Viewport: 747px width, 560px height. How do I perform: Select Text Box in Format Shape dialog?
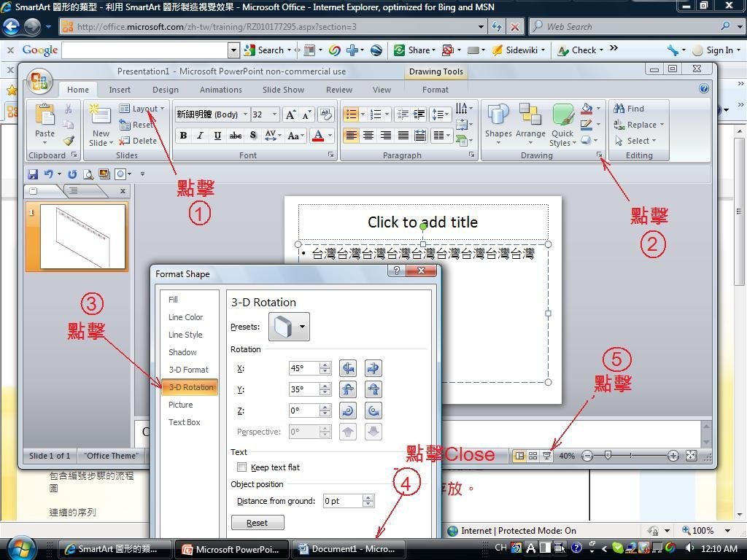185,422
